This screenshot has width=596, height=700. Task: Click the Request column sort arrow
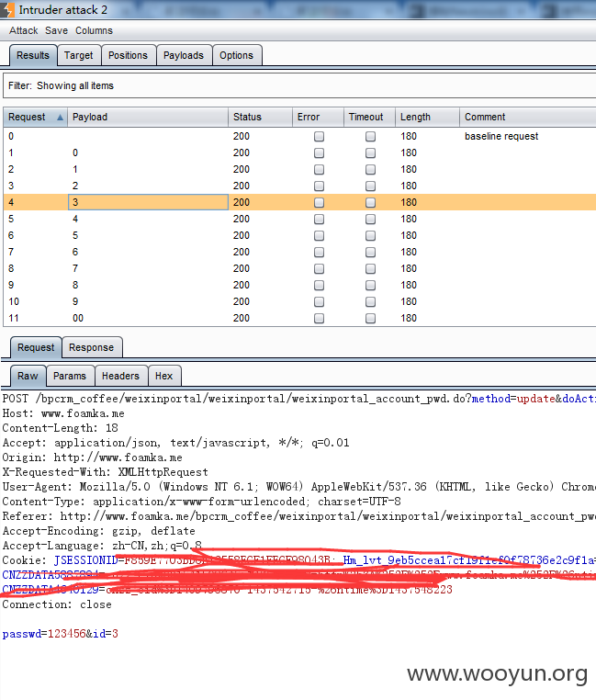pos(60,118)
